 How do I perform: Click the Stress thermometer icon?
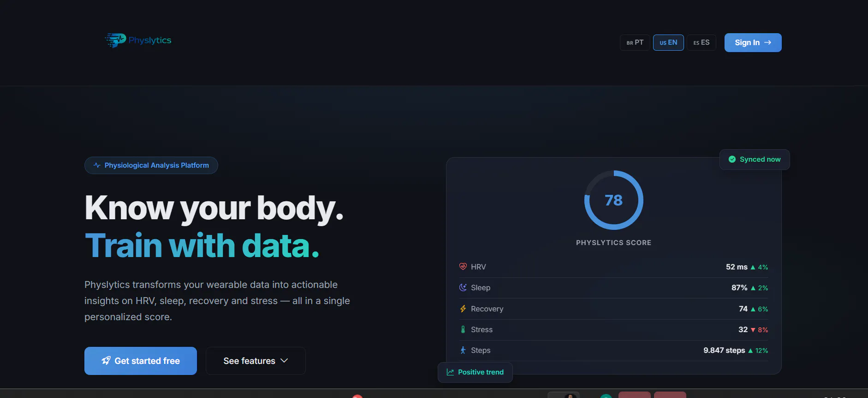[463, 329]
